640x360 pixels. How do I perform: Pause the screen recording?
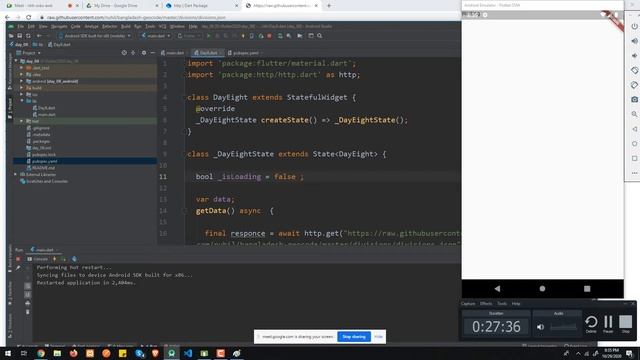pos(608,322)
